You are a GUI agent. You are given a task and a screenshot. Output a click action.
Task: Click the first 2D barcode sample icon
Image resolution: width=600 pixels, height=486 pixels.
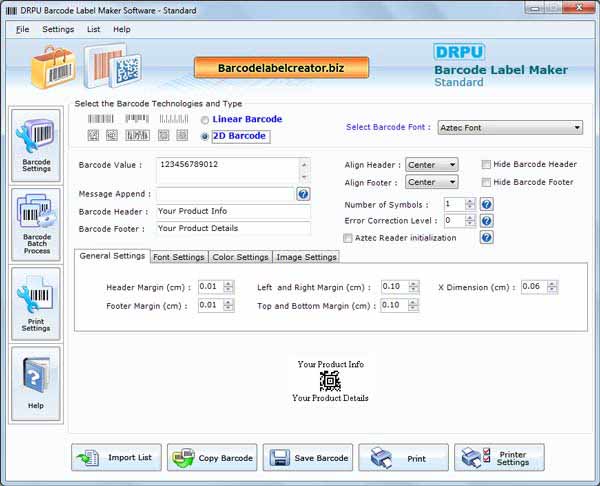tap(93, 135)
